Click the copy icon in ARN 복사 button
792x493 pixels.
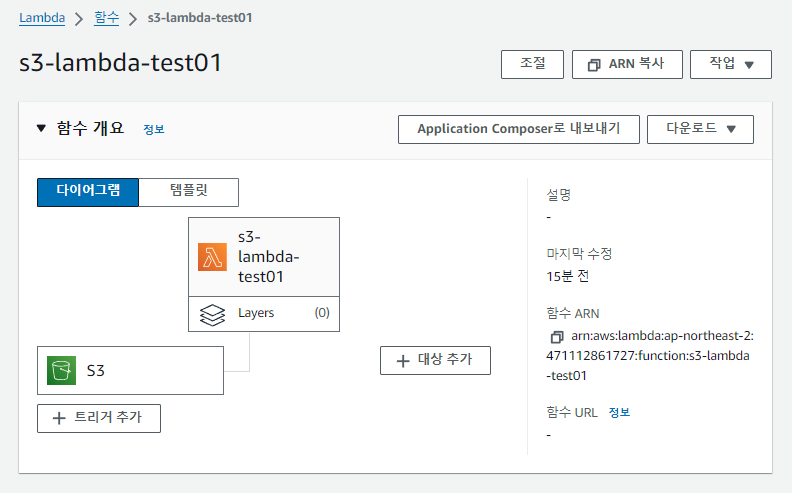pyautogui.click(x=594, y=64)
